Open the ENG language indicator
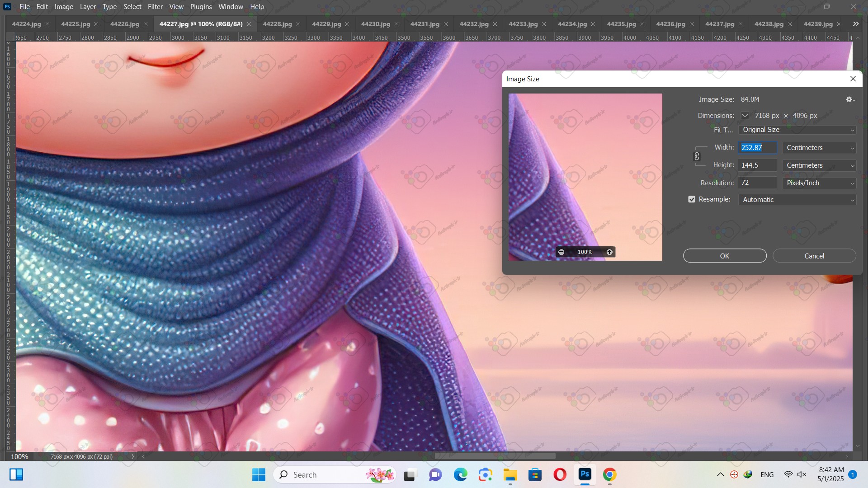 click(767, 474)
